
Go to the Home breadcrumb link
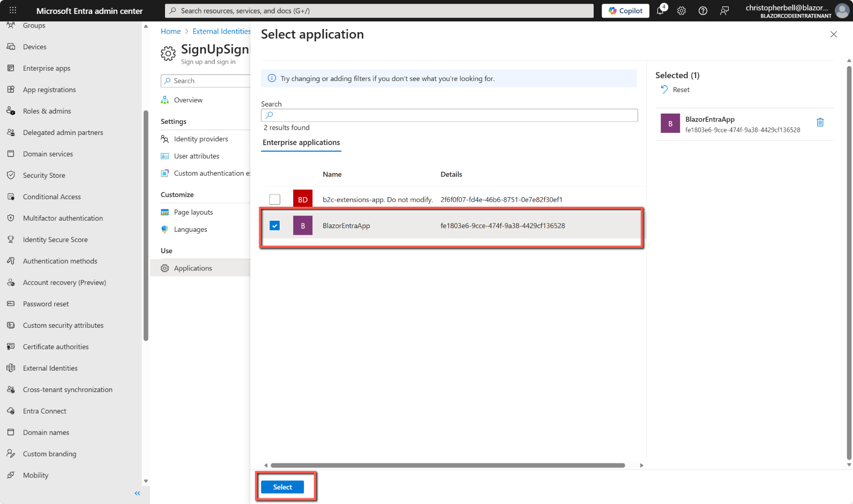pyautogui.click(x=170, y=32)
